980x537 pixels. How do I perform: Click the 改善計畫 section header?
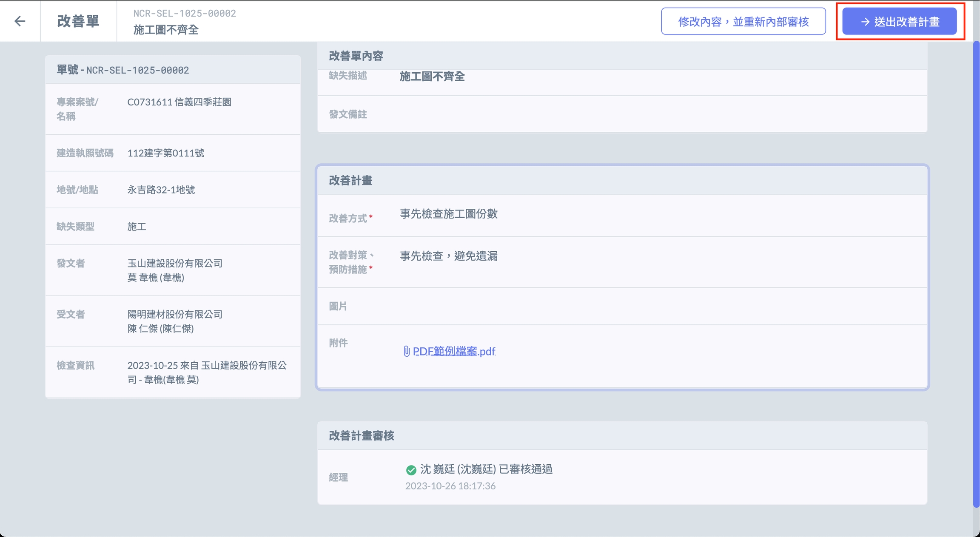point(350,181)
